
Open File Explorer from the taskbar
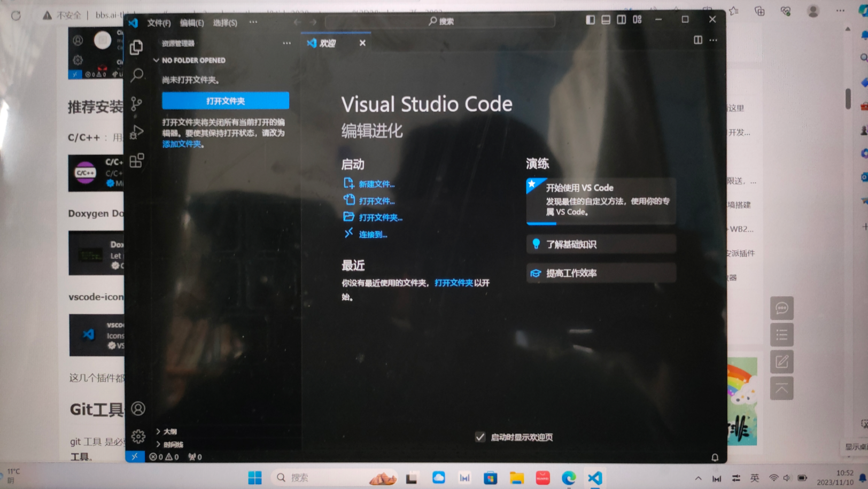(516, 478)
